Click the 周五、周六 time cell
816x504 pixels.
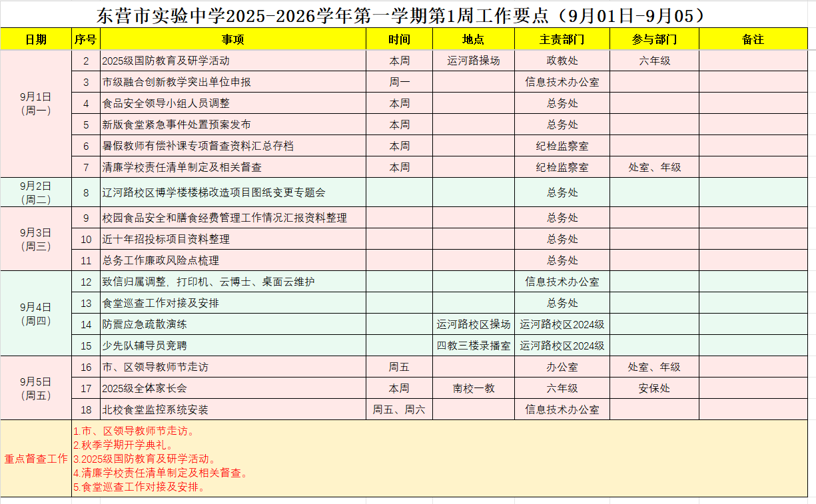tap(399, 409)
